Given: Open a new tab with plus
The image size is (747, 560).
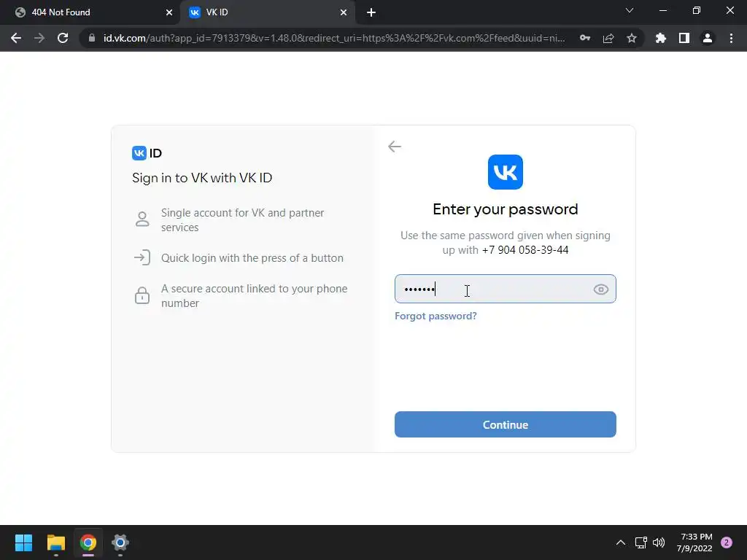Looking at the screenshot, I should (371, 12).
